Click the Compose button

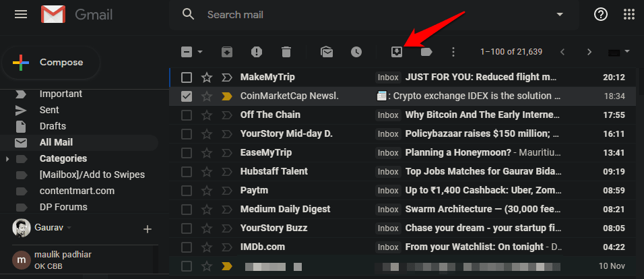point(51,63)
